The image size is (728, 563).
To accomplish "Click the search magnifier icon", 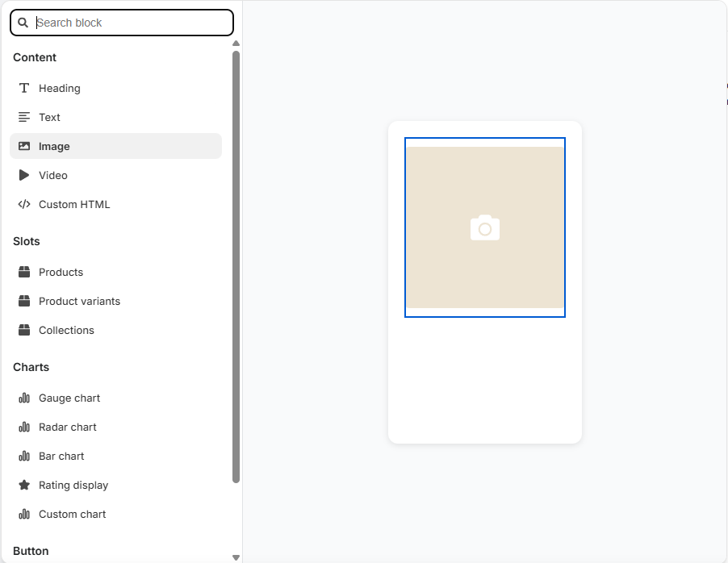I will (x=23, y=23).
